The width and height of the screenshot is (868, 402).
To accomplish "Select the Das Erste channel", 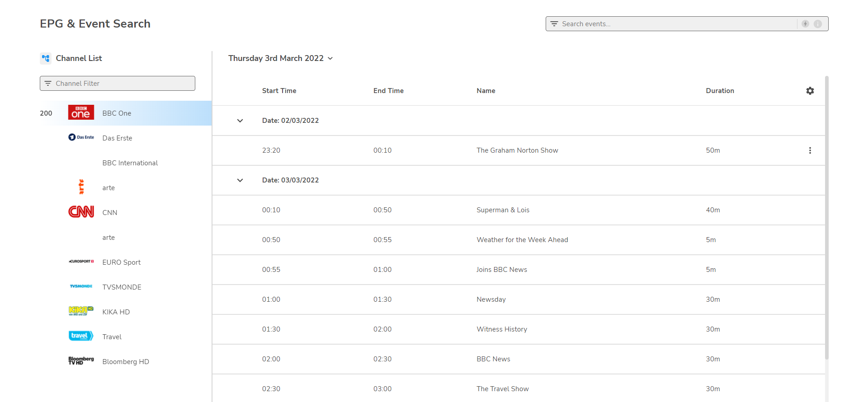I will click(117, 138).
